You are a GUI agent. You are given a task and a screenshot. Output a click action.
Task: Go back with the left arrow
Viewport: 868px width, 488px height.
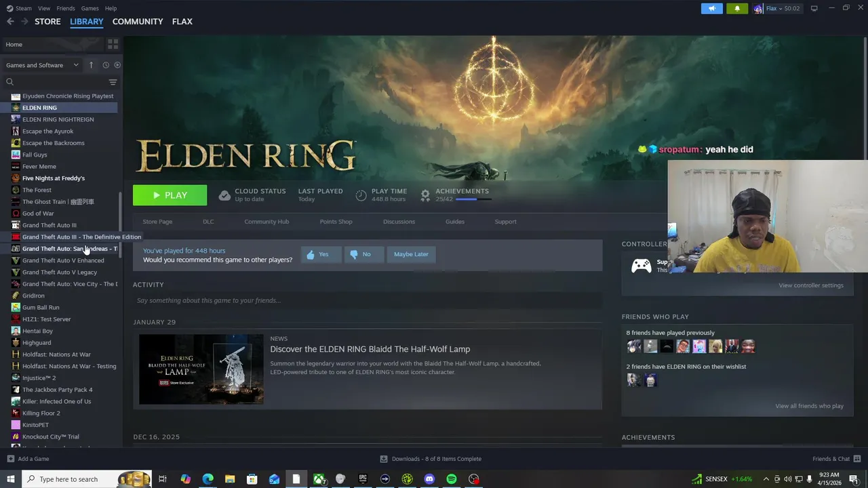[10, 22]
